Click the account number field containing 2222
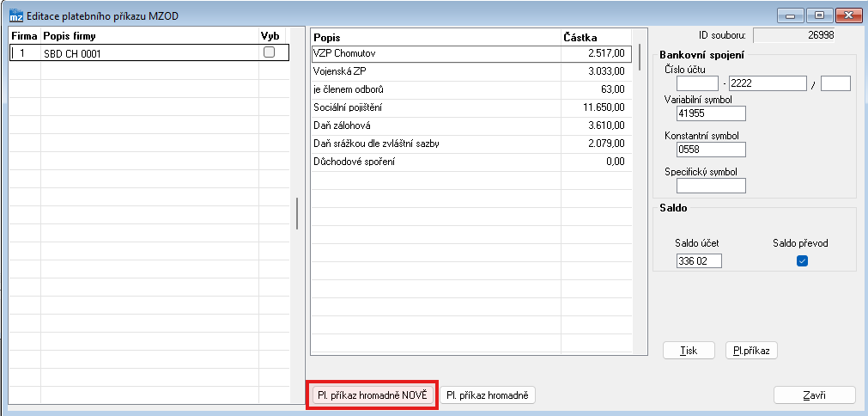The image size is (868, 416). click(768, 83)
